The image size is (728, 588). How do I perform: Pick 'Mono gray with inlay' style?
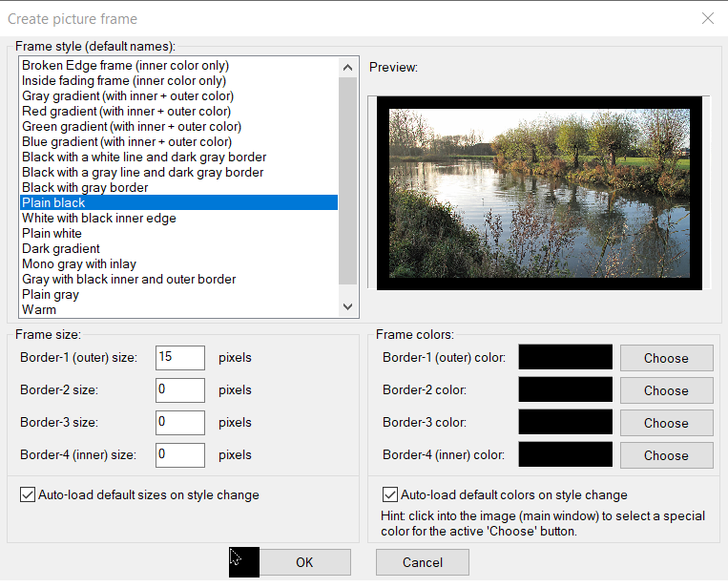79,263
